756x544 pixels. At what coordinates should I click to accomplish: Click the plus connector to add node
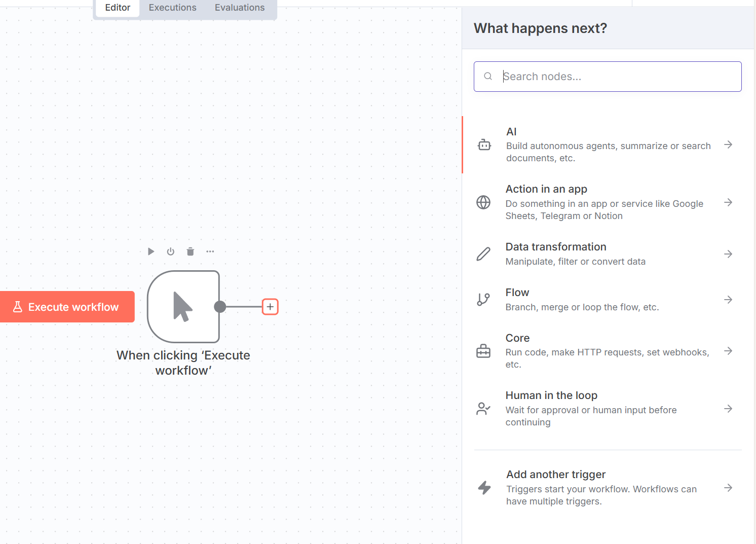tap(270, 307)
